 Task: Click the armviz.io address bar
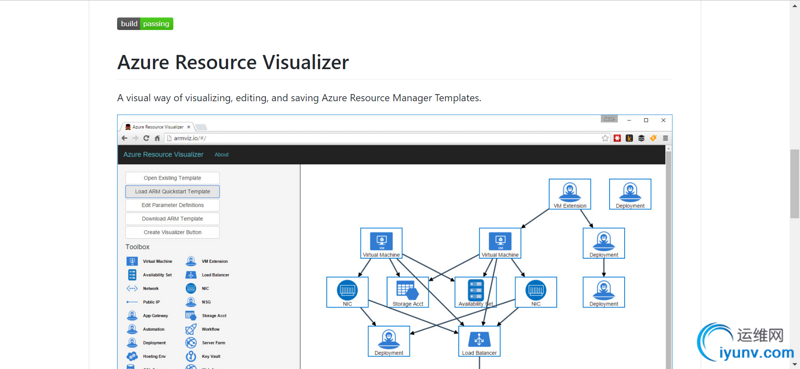coord(383,138)
